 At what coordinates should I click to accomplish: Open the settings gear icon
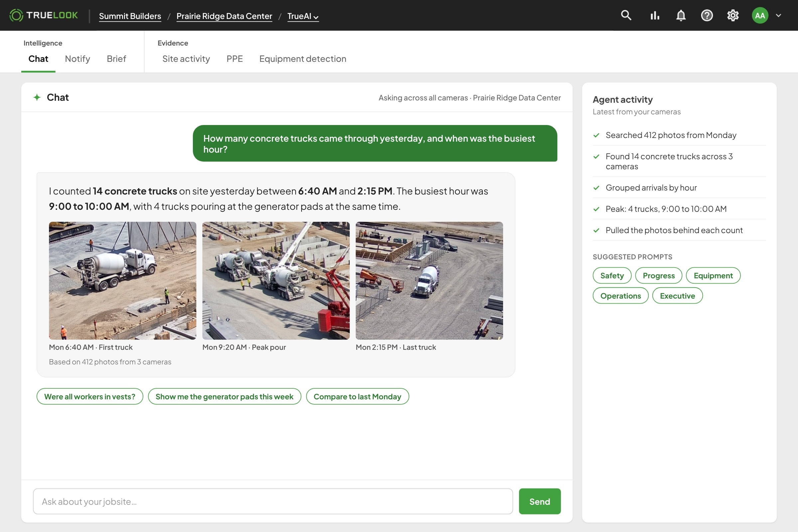pos(732,15)
